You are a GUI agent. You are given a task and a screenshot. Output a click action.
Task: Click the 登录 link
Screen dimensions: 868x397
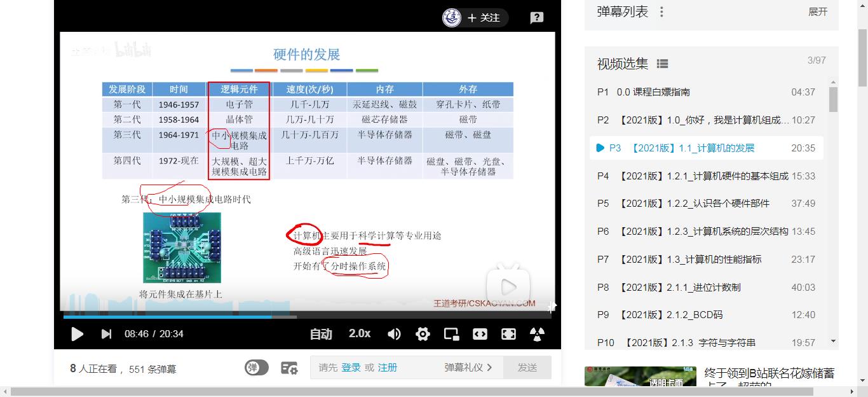(x=351, y=368)
